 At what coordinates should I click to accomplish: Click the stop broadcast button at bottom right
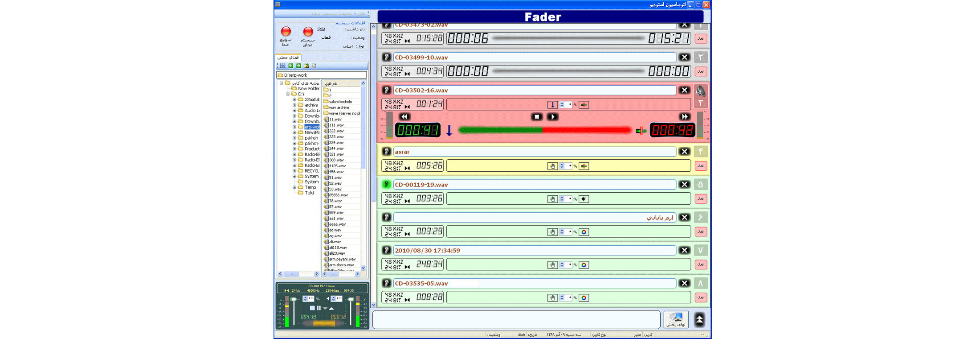676,319
